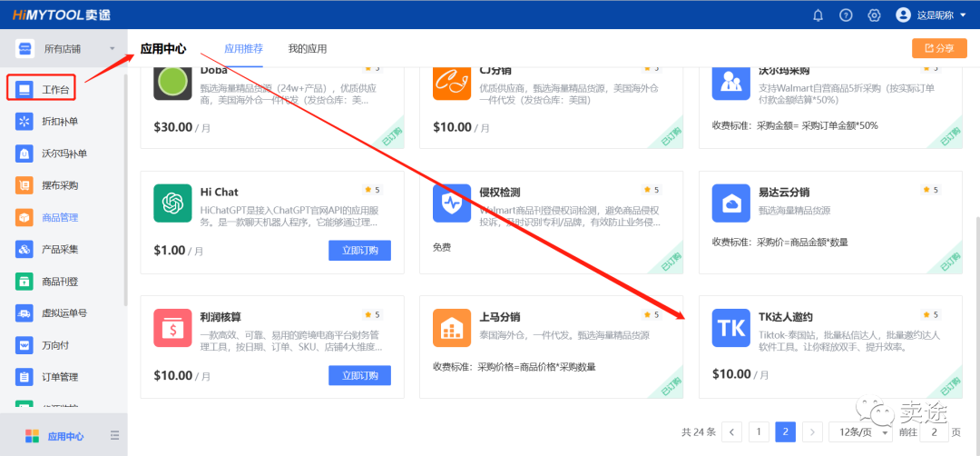Viewport: 980px width, 456px height.
Task: Click the 上马分销 card title
Action: [x=500, y=316]
